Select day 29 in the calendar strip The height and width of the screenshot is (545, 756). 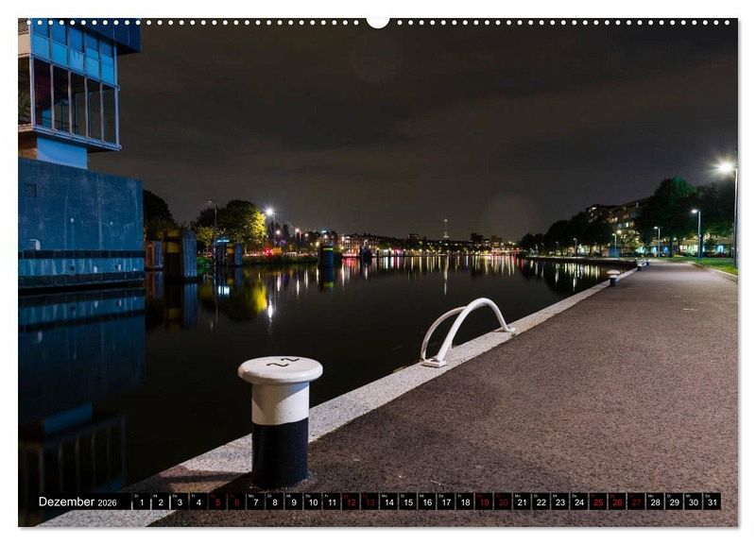[x=675, y=502]
